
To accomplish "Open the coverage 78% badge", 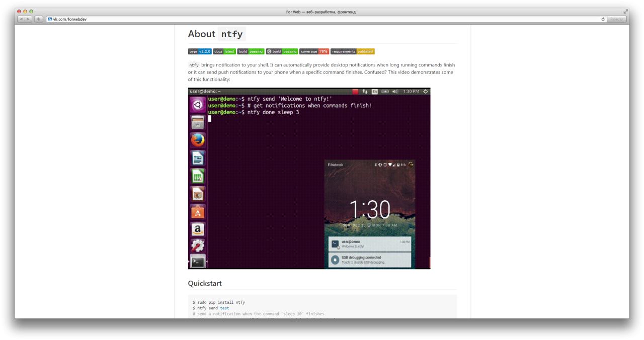I will [314, 51].
